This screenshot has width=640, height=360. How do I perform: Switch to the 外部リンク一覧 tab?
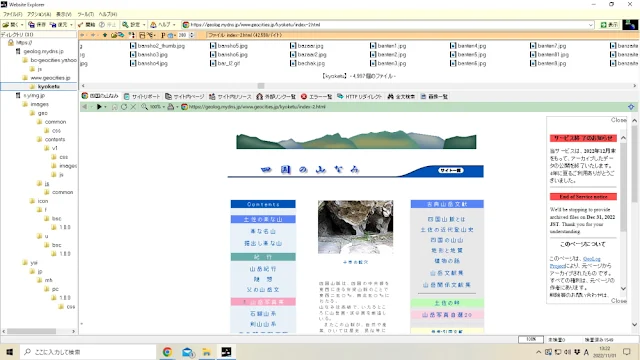pos(276,97)
